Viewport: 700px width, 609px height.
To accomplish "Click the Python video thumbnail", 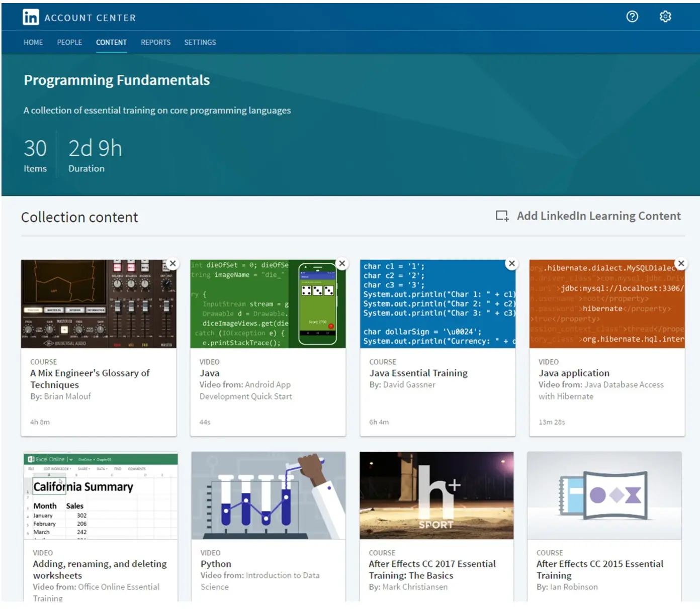I will [x=268, y=495].
